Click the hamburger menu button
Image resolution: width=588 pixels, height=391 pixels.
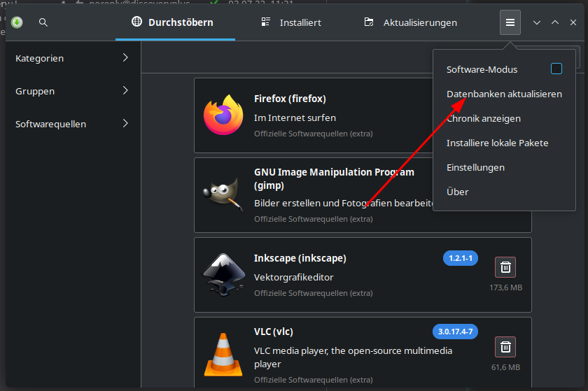click(510, 22)
